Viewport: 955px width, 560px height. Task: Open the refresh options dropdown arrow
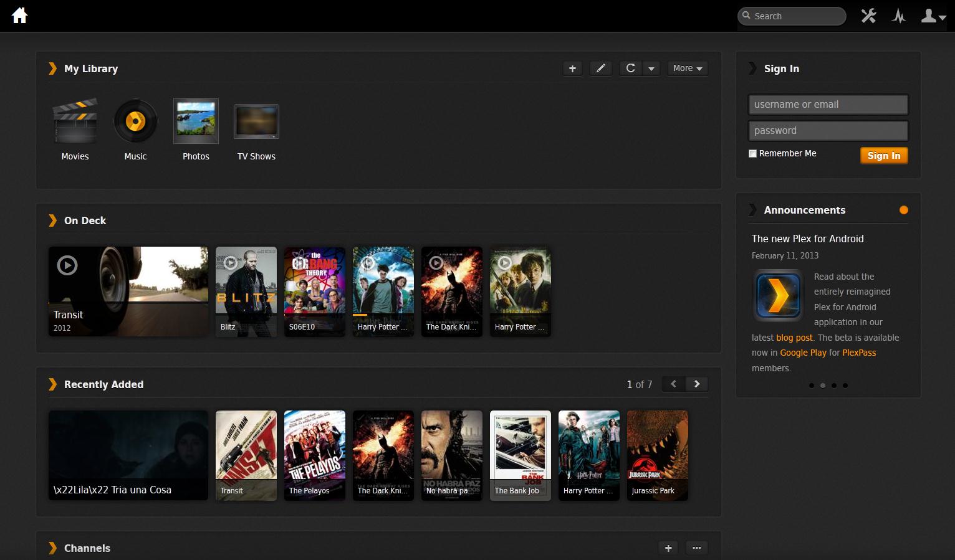[651, 69]
